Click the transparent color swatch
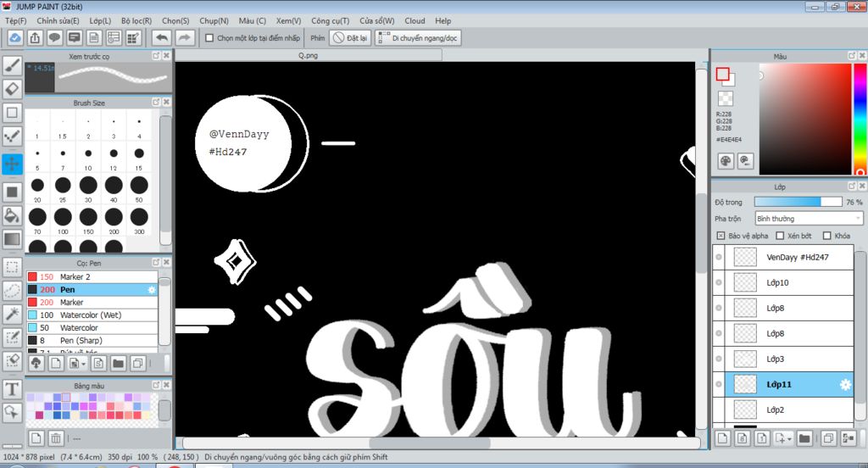 (726, 98)
